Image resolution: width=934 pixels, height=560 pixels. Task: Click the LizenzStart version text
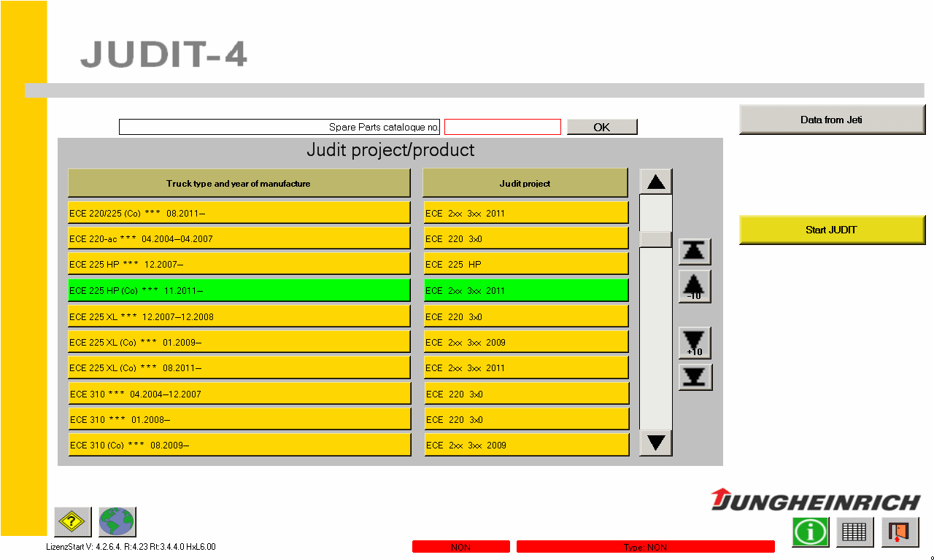pos(131,547)
